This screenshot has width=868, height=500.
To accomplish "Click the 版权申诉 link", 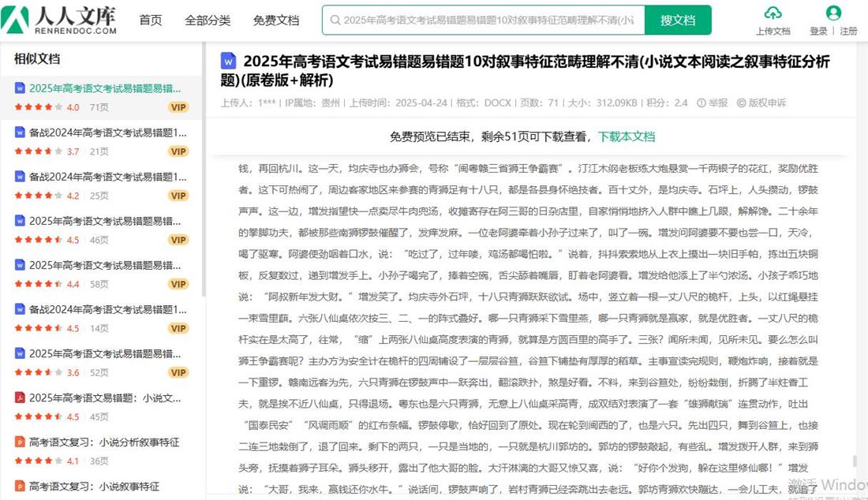I will point(761,103).
